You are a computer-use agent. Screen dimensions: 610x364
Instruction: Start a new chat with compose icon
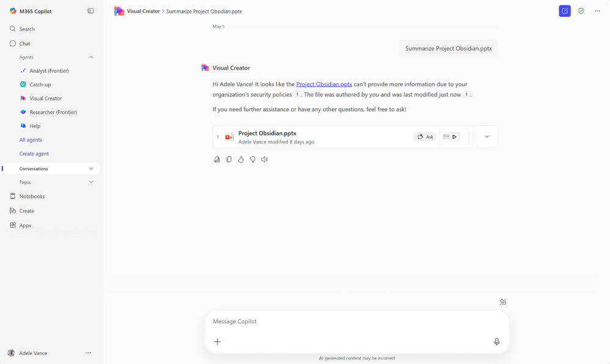(x=565, y=11)
